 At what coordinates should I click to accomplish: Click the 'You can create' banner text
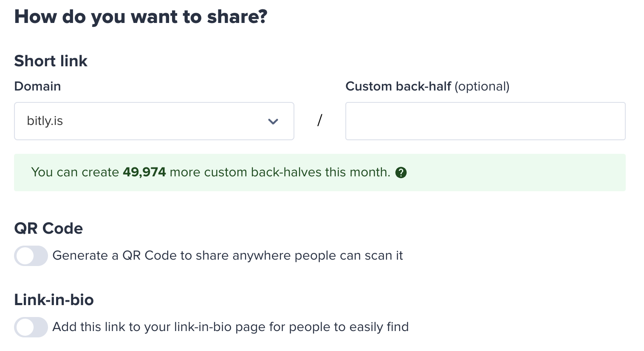75,173
